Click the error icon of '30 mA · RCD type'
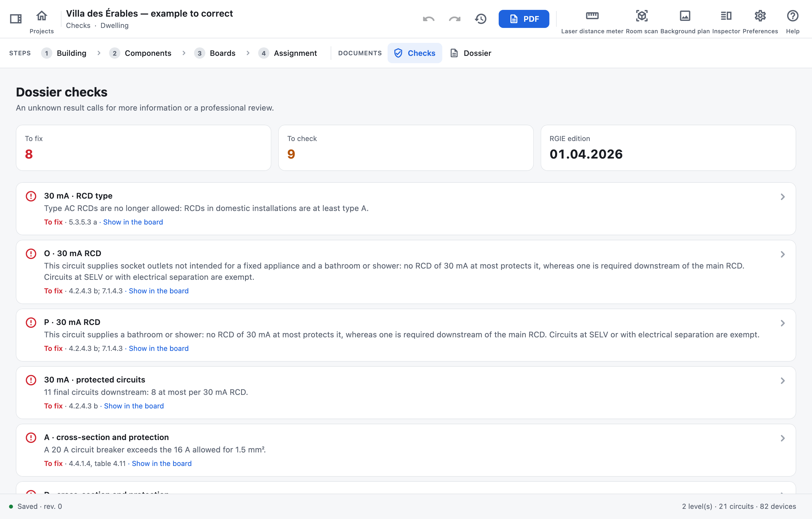Screen dimensions: 812x519 click(x=31, y=196)
